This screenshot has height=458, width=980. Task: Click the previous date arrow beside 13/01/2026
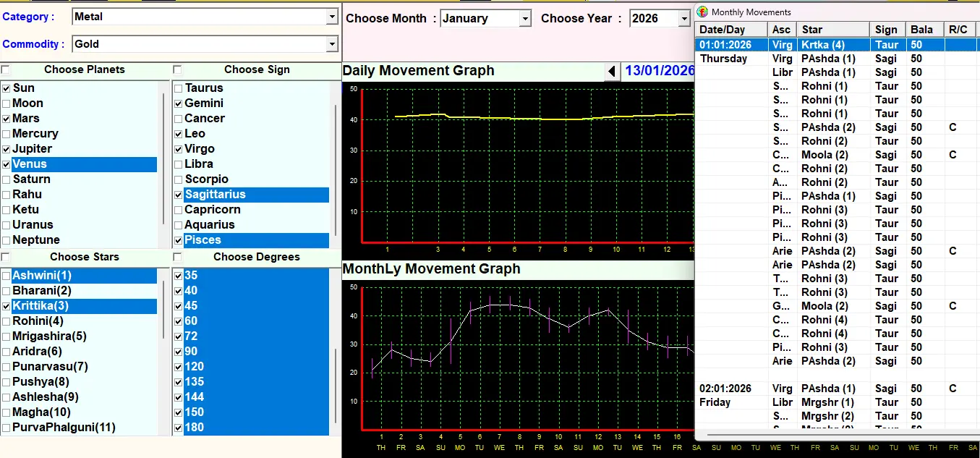click(613, 71)
